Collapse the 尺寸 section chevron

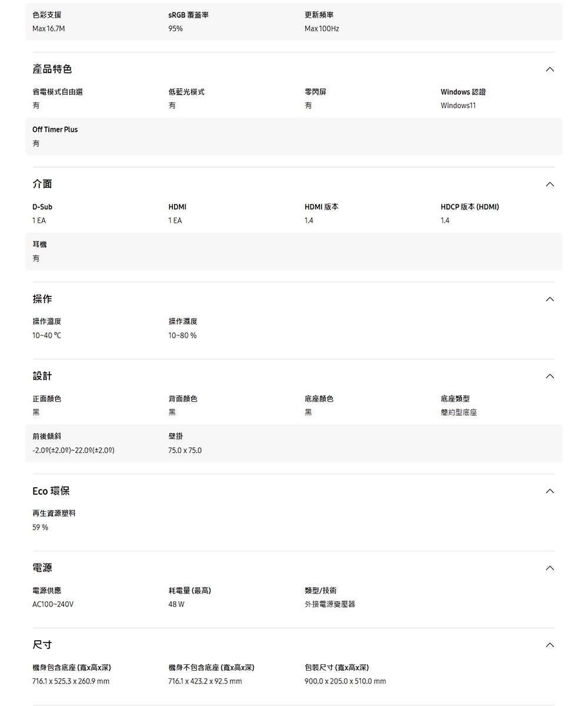(x=549, y=645)
